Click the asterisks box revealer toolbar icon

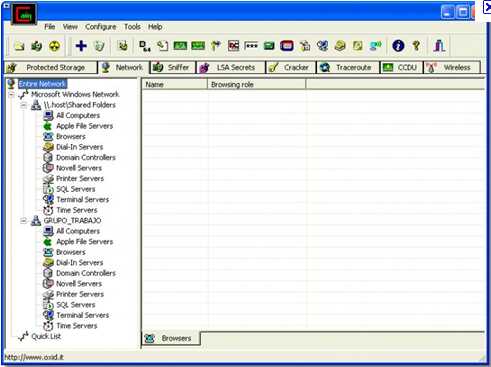tap(251, 46)
